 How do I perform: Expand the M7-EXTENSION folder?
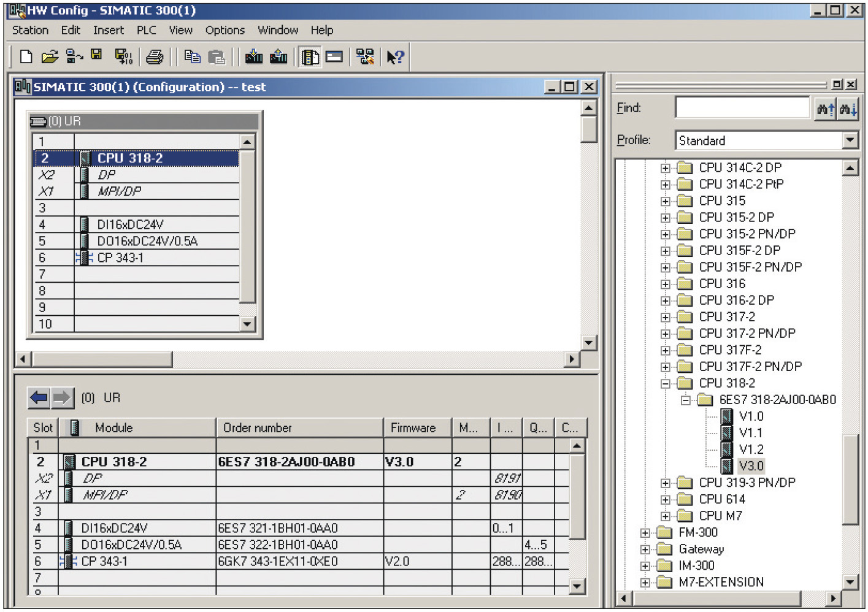click(x=645, y=583)
